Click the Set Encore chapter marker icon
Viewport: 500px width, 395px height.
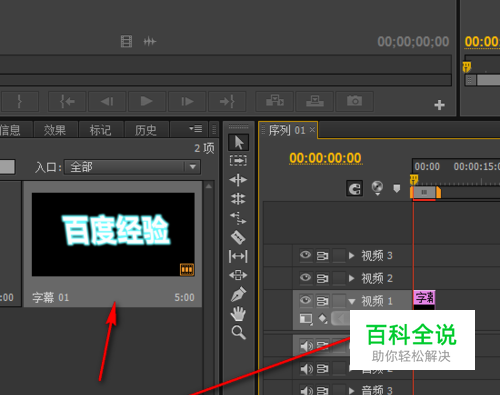tap(377, 188)
